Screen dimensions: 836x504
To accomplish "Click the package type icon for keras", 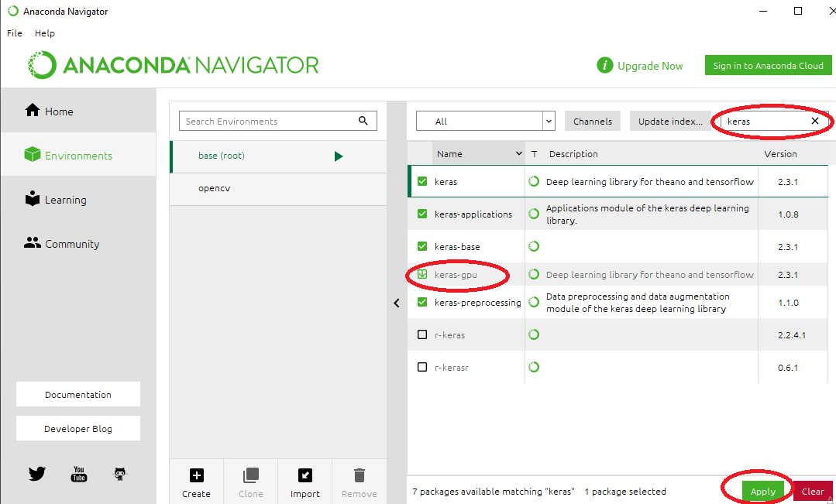I will click(534, 181).
